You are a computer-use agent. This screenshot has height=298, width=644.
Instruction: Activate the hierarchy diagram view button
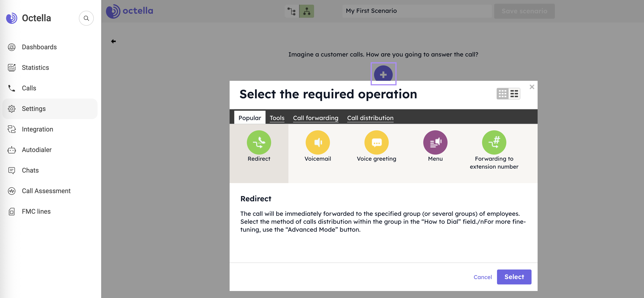307,11
